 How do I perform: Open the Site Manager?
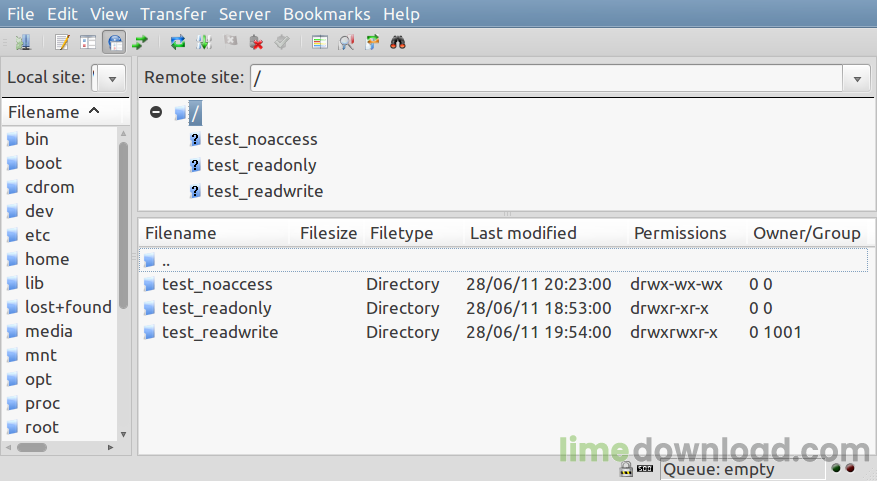pyautogui.click(x=23, y=43)
